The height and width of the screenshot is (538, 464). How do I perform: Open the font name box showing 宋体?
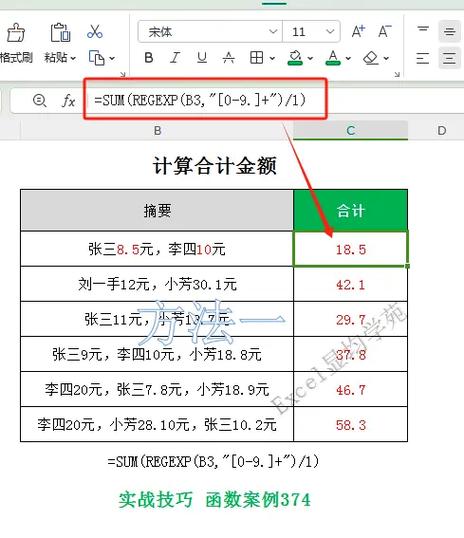click(x=210, y=32)
